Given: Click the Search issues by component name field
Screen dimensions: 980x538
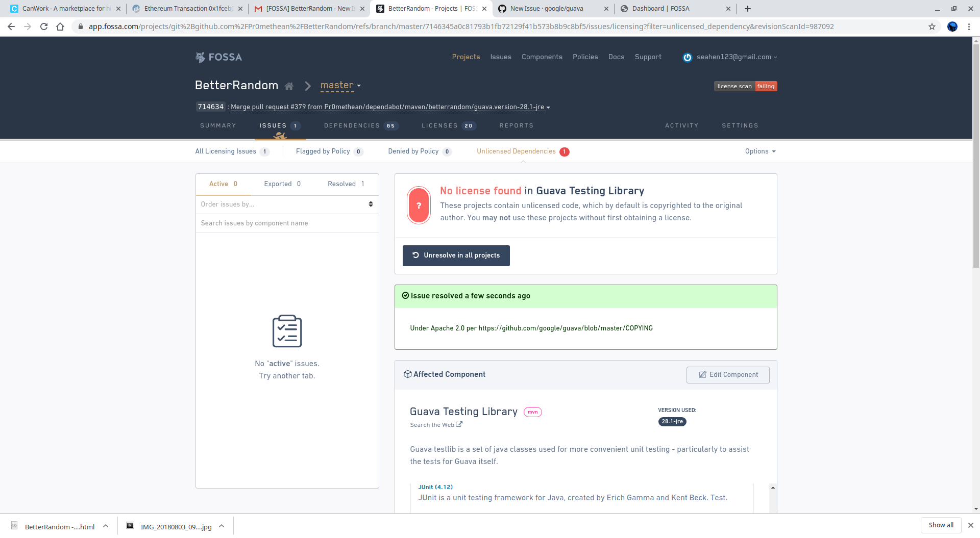Looking at the screenshot, I should click(x=287, y=223).
